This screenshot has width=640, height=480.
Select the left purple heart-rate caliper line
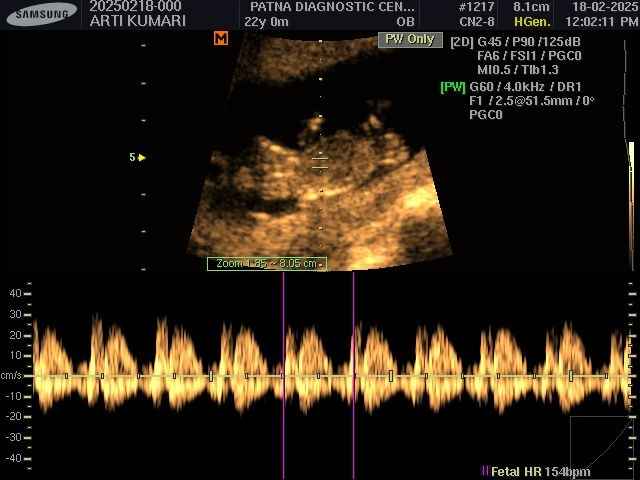[283, 376]
